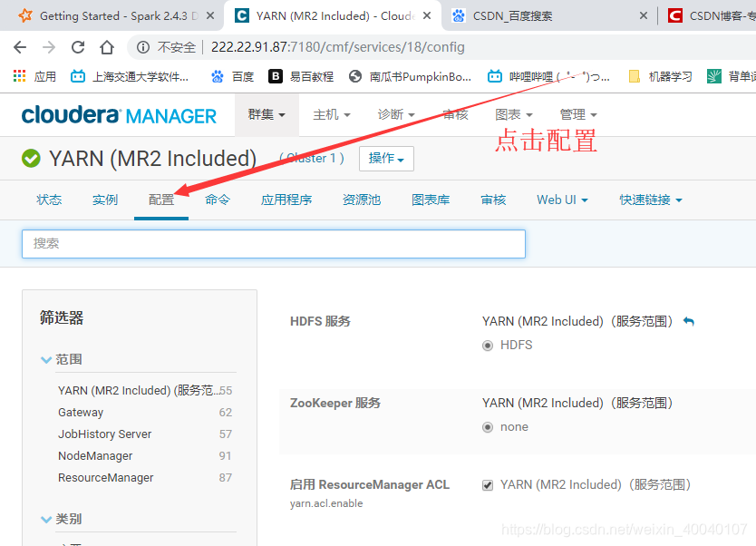Open the 群集 dropdown menu
756x546 pixels.
267,115
